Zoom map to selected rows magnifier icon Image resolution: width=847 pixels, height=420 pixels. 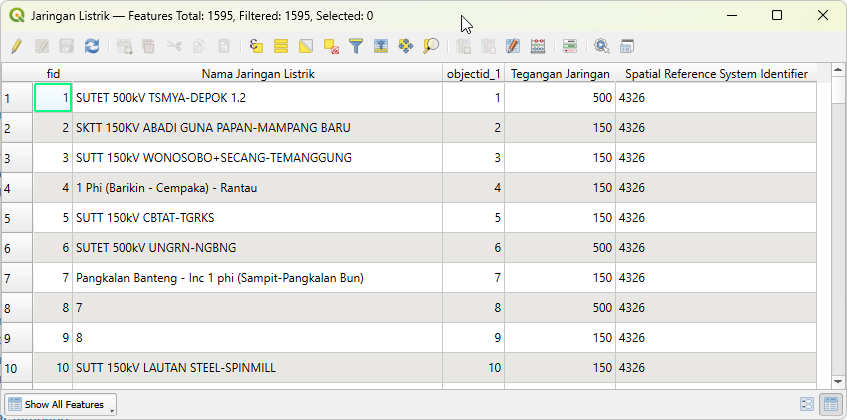(x=431, y=46)
